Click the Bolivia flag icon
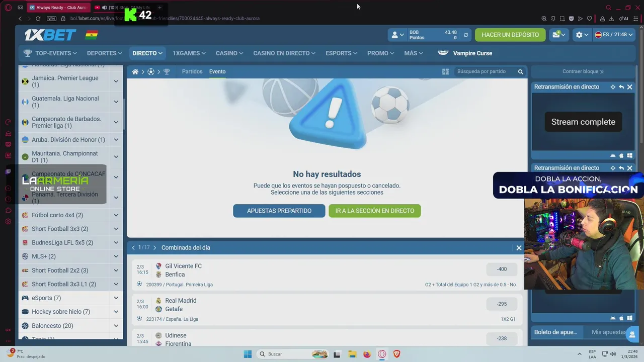 92,35
